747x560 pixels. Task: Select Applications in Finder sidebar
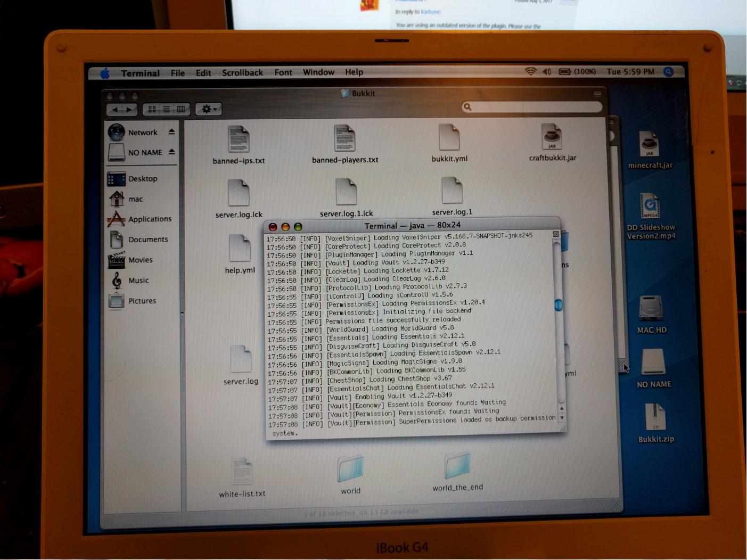(139, 219)
